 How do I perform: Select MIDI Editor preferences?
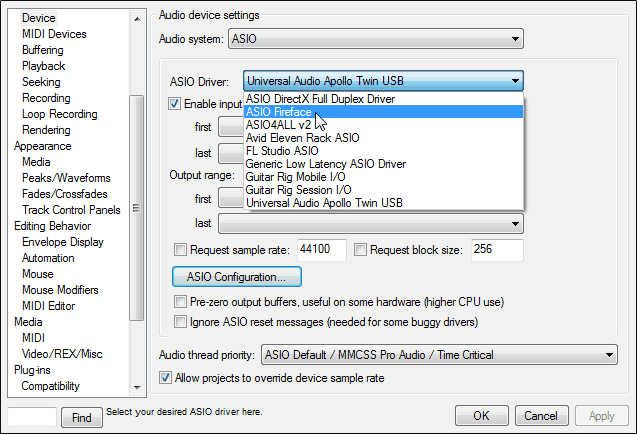[x=48, y=306]
